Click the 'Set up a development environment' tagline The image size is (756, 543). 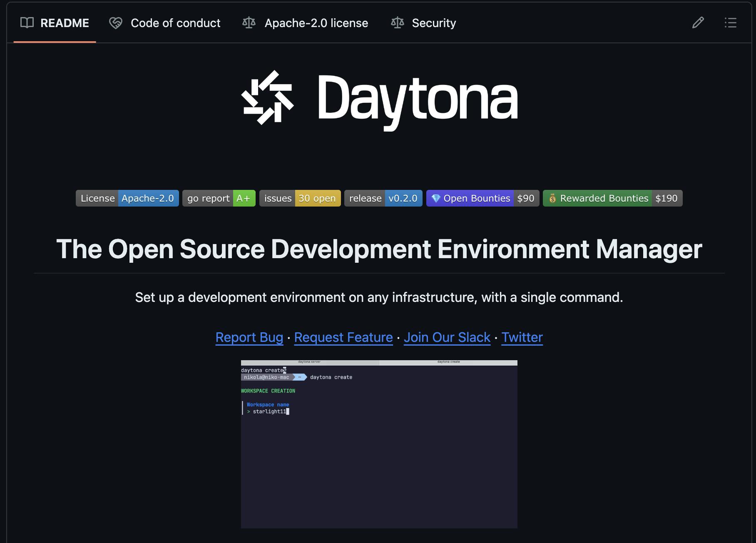379,297
